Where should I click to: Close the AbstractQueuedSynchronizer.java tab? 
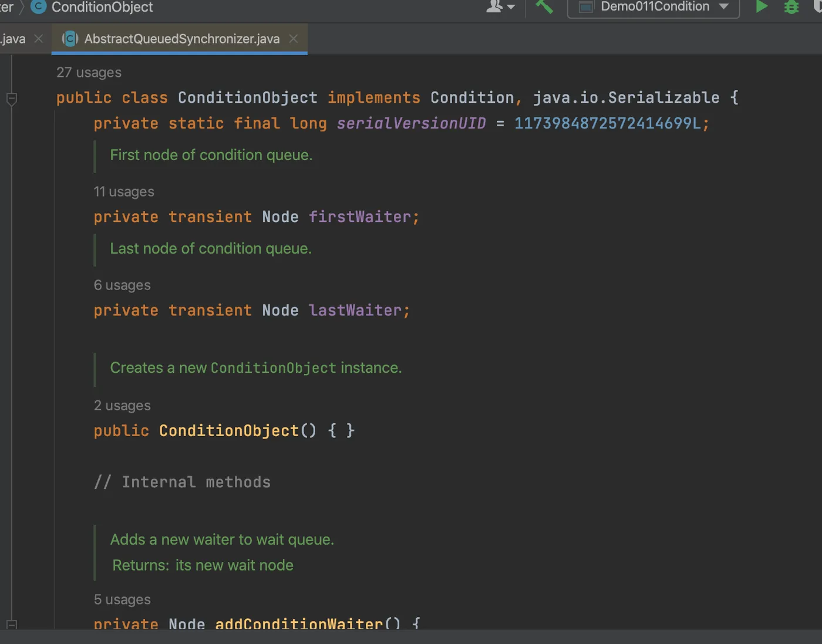(294, 39)
